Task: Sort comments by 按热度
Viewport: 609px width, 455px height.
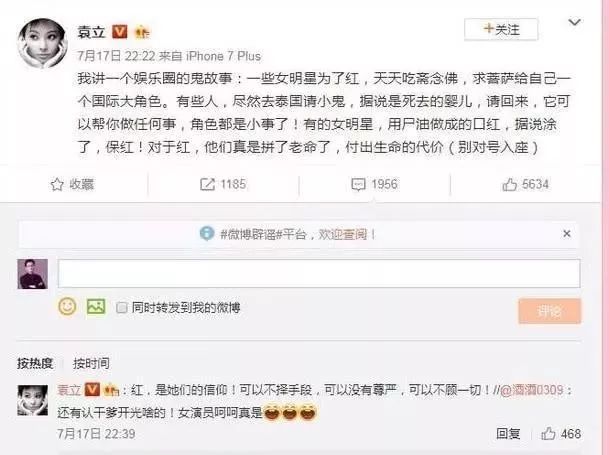Action: tap(35, 363)
